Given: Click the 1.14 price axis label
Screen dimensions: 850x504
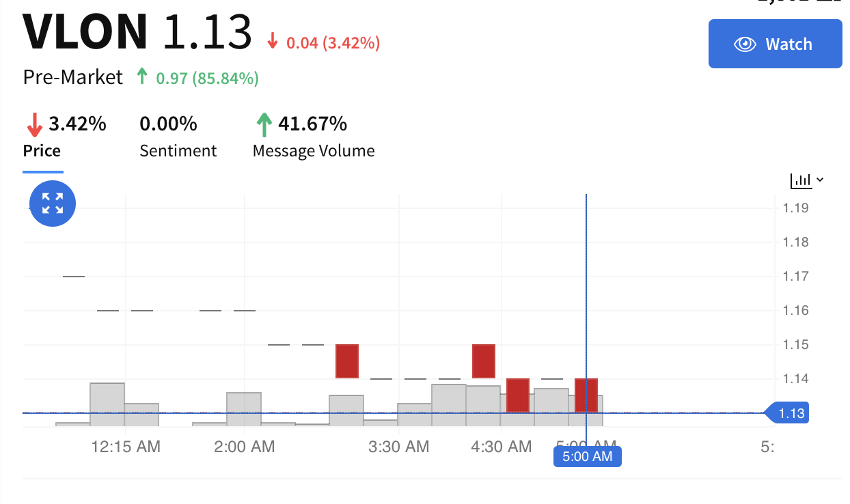Looking at the screenshot, I should (x=795, y=378).
